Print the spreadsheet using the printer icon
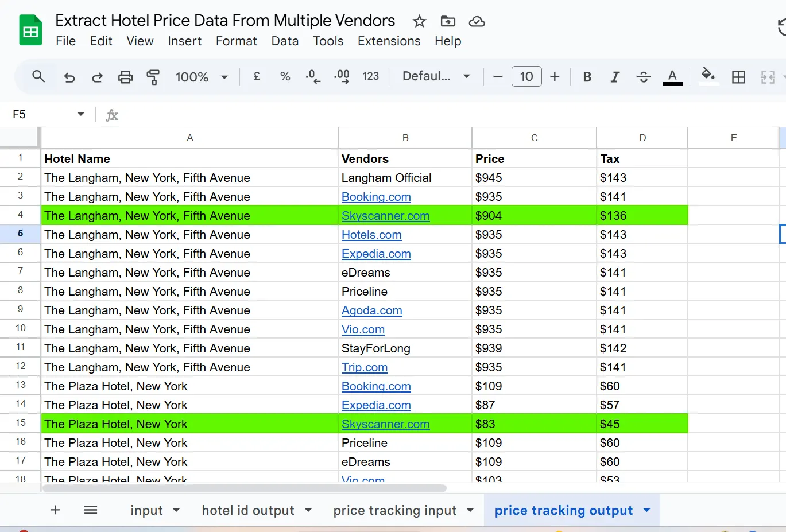This screenshot has width=786, height=532. (125, 77)
